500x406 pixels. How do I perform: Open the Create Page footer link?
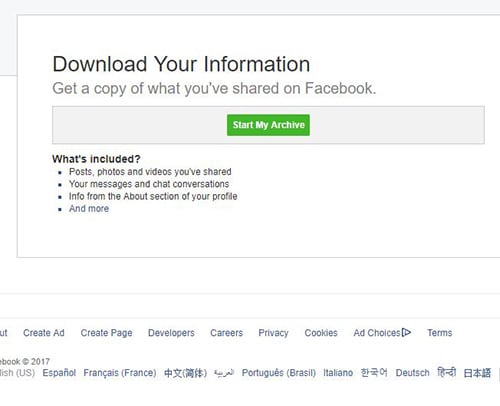point(106,333)
